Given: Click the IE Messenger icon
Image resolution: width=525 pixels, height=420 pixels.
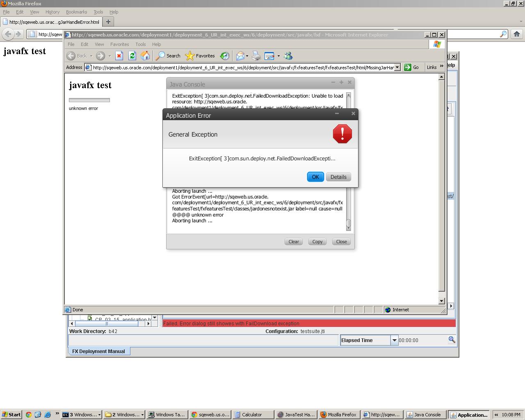Looking at the screenshot, I should (288, 56).
